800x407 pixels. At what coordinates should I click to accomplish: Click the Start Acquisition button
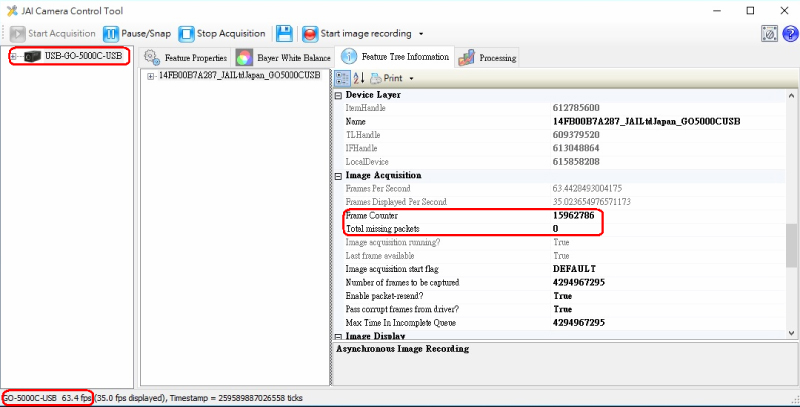pyautogui.click(x=53, y=34)
